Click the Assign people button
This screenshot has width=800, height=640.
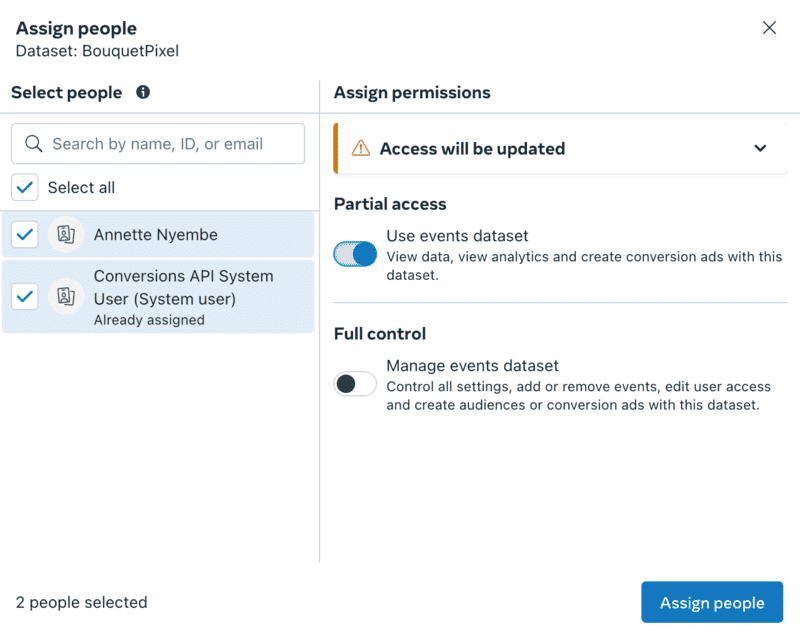(x=712, y=602)
